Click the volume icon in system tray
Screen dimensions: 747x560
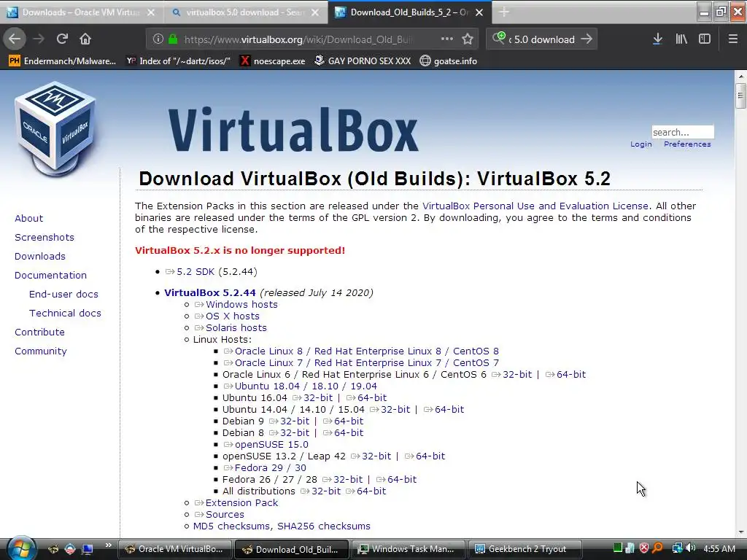tap(690, 548)
